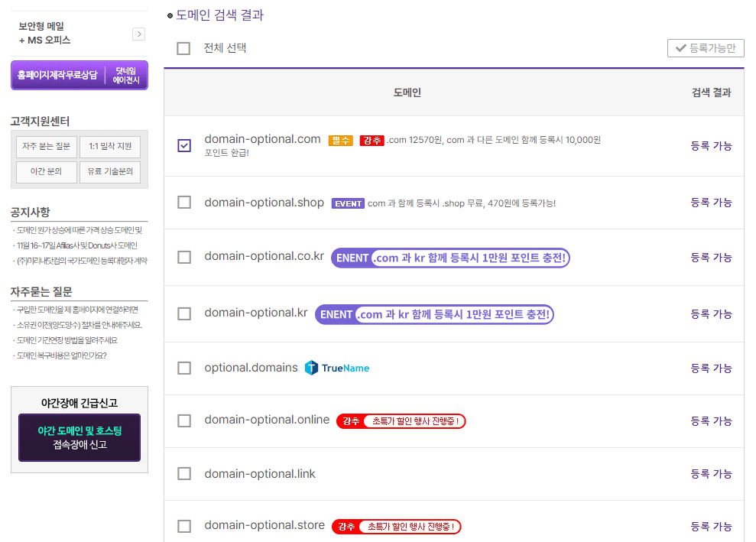Click the point event pill on domain-optional.kr row
Viewport: 756px width, 542px height.
[434, 314]
